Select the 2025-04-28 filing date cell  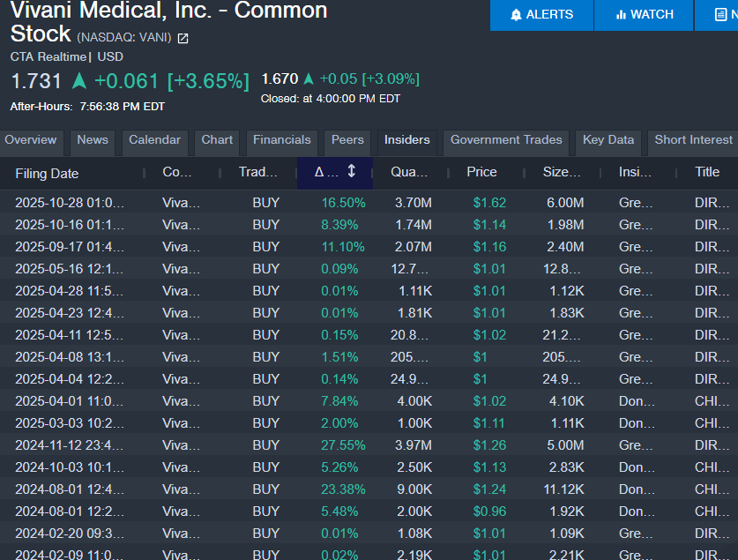tap(70, 291)
